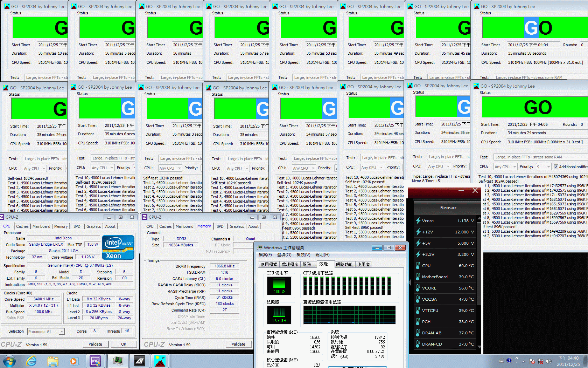Open 選項(O) menu in Task Manager
588x368 pixels.
284,255
